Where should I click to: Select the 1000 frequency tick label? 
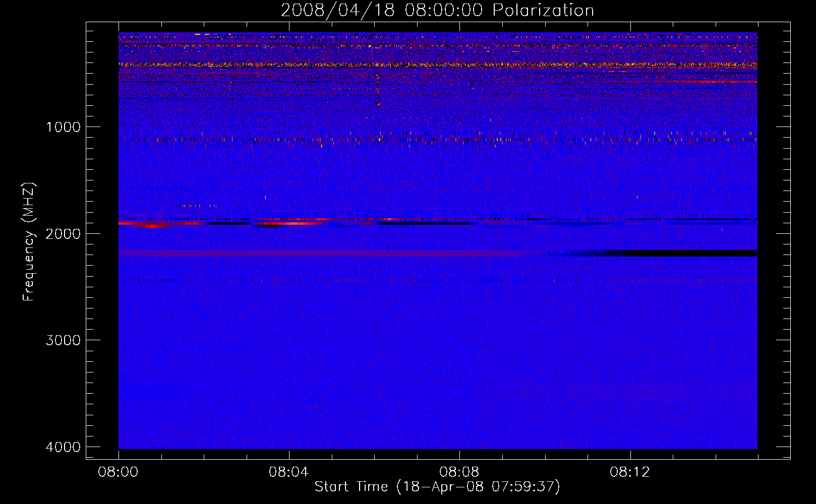coord(63,127)
